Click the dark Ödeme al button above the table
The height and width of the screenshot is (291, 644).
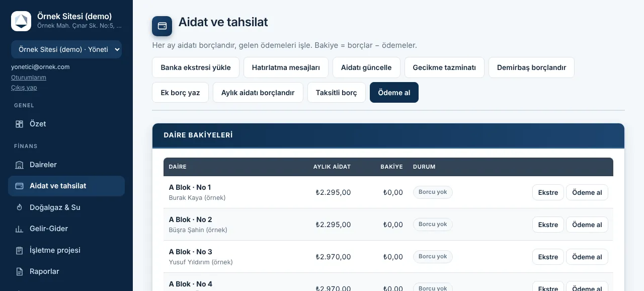tap(394, 93)
